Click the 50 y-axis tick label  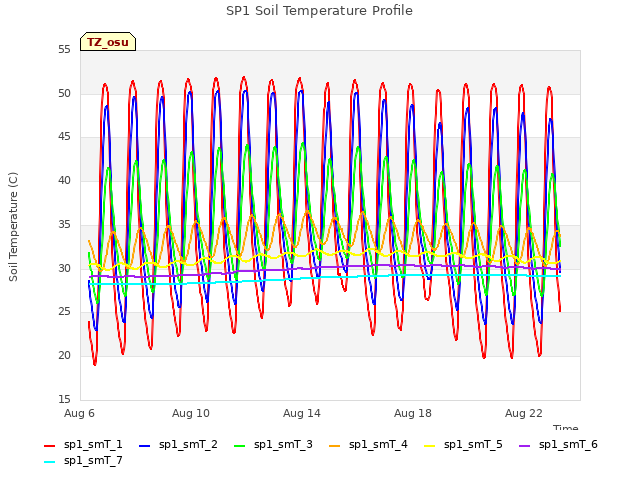pos(64,93)
